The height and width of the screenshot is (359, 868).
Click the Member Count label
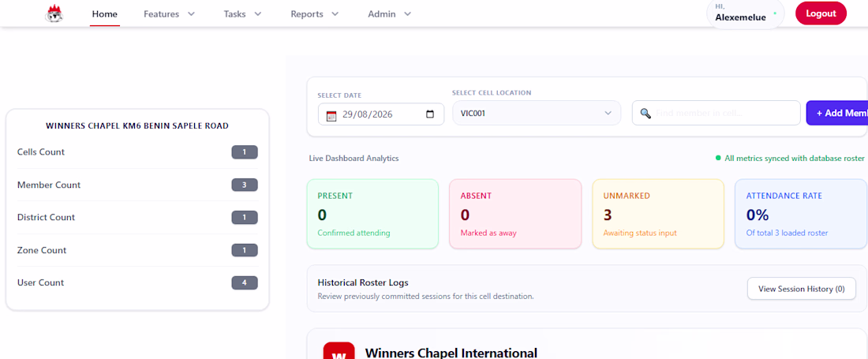click(x=49, y=185)
